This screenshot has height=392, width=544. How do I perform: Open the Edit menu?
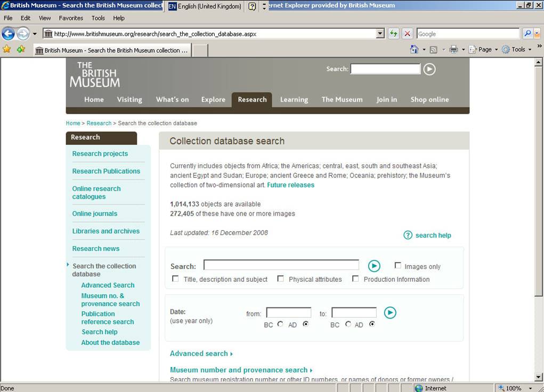(x=26, y=18)
